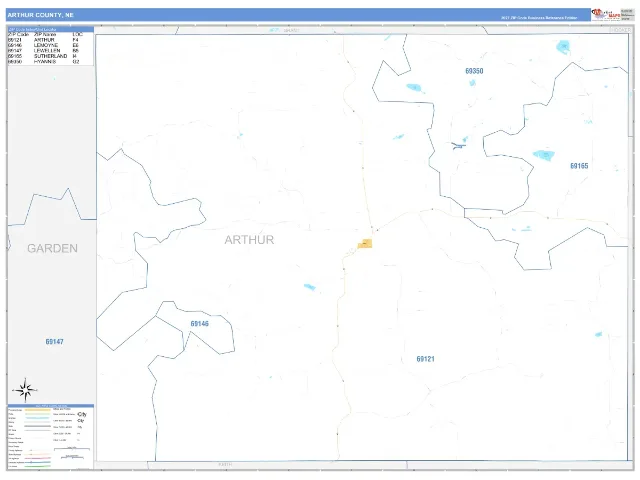Click the largest 'City' sample text in the legend
The height and width of the screenshot is (480, 640).
point(82,414)
